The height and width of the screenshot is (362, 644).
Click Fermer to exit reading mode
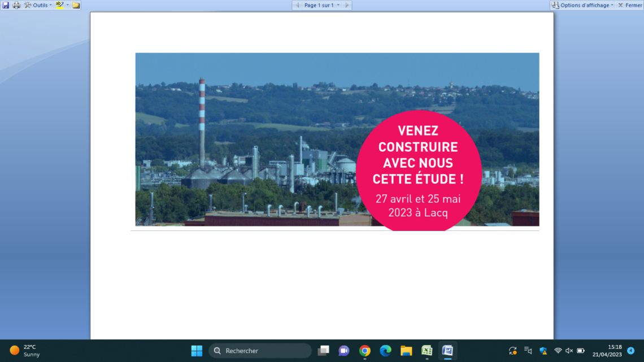coord(630,5)
